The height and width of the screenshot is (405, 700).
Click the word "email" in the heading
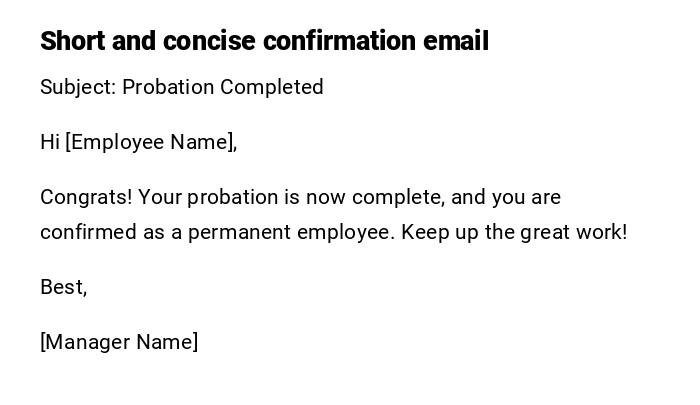click(455, 41)
